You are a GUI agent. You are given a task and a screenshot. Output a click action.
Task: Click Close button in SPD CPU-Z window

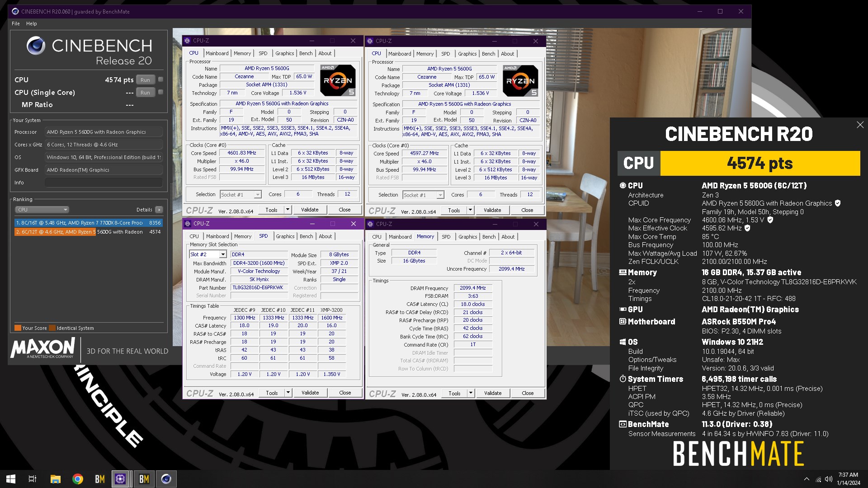point(345,393)
